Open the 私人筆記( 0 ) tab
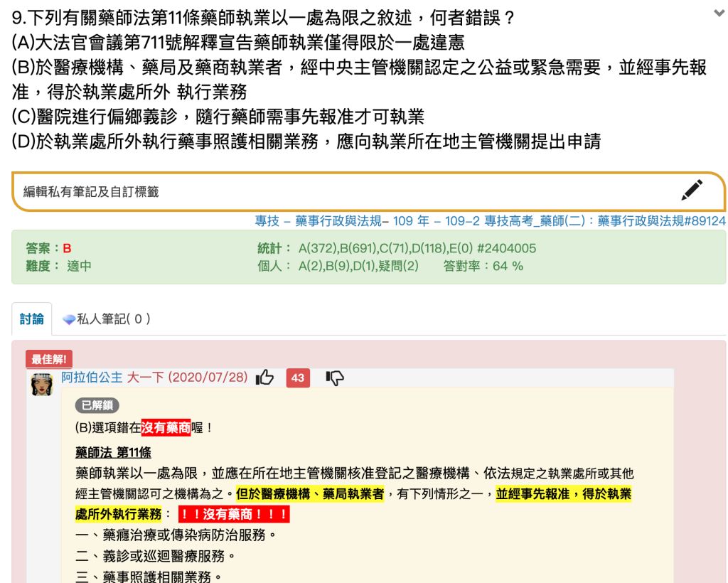The width and height of the screenshot is (728, 583). pos(107,319)
